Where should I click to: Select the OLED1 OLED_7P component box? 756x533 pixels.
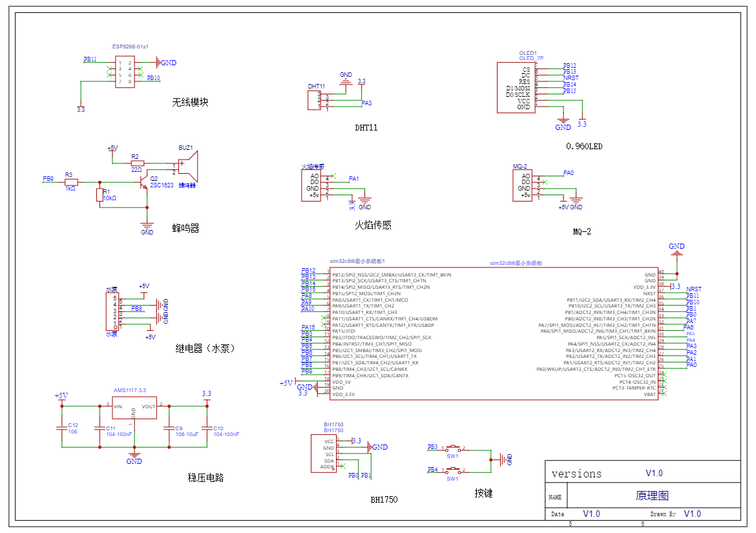[516, 87]
